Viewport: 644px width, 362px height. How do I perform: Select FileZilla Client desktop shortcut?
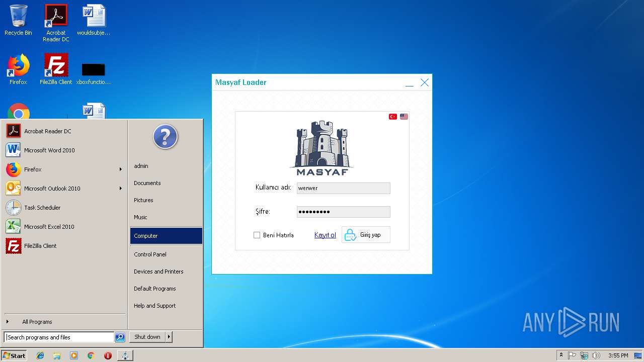click(x=56, y=69)
